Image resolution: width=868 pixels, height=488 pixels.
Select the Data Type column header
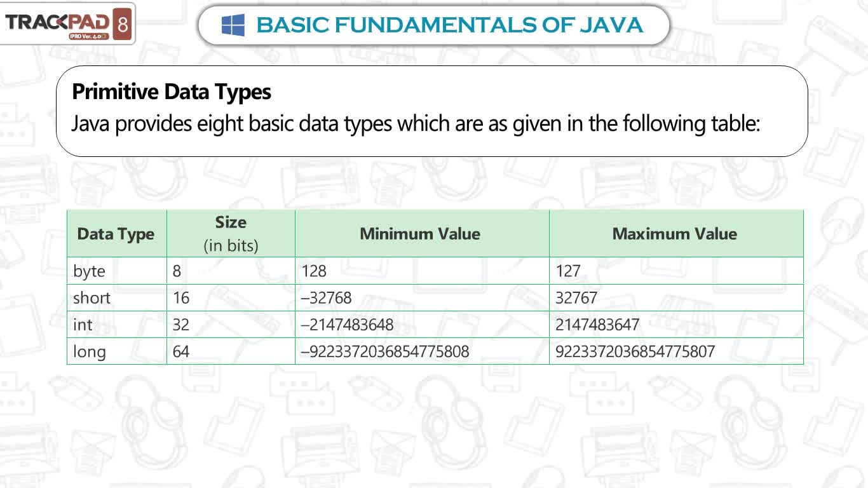116,234
